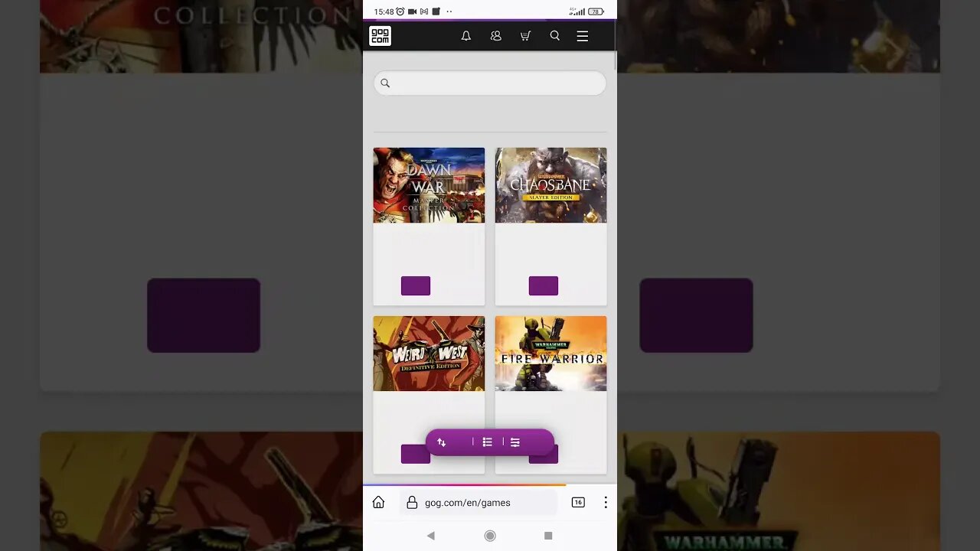Open the notifications bell in GOG header

(x=465, y=36)
